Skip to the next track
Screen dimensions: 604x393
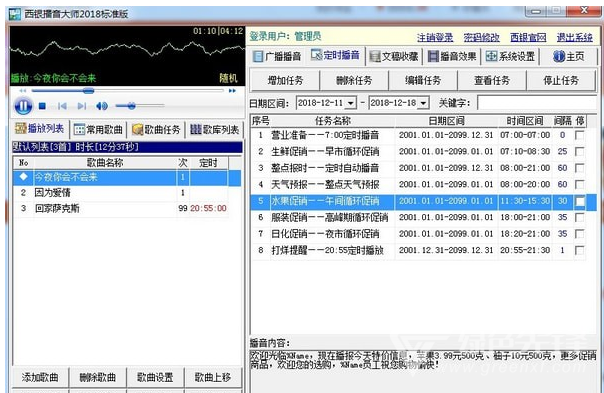click(x=82, y=106)
